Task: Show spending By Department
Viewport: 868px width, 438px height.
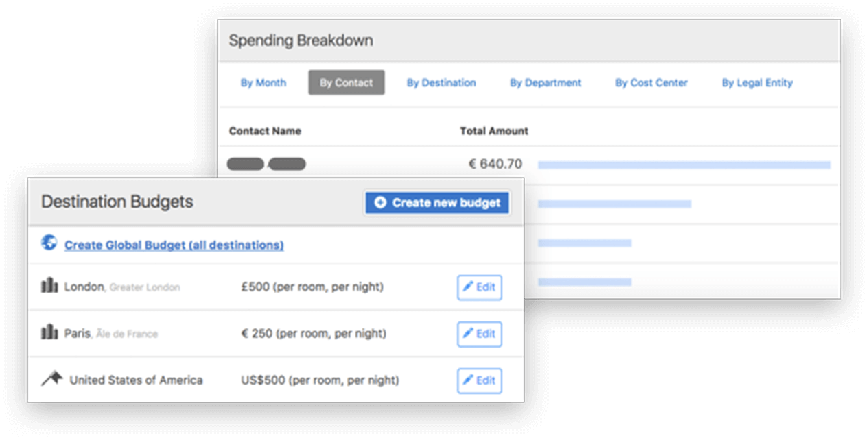Action: tap(546, 83)
